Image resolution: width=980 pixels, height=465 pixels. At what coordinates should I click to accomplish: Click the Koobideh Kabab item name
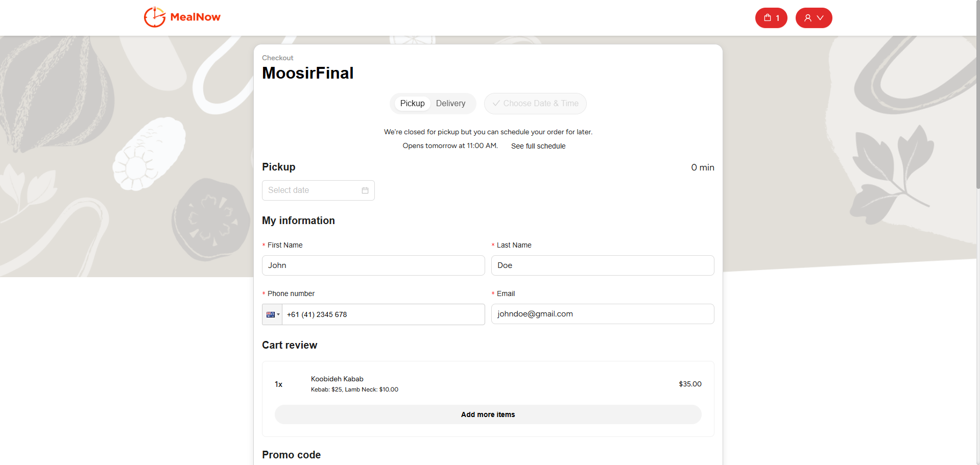click(337, 379)
